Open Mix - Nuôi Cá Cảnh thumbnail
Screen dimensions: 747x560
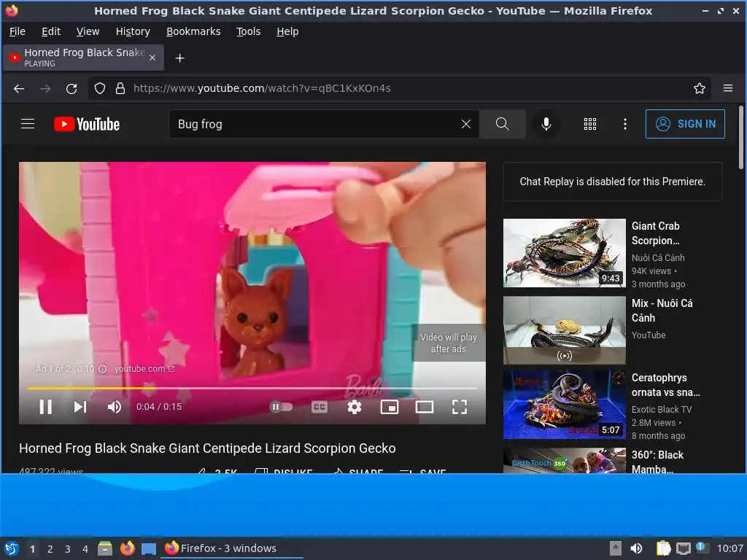click(565, 330)
